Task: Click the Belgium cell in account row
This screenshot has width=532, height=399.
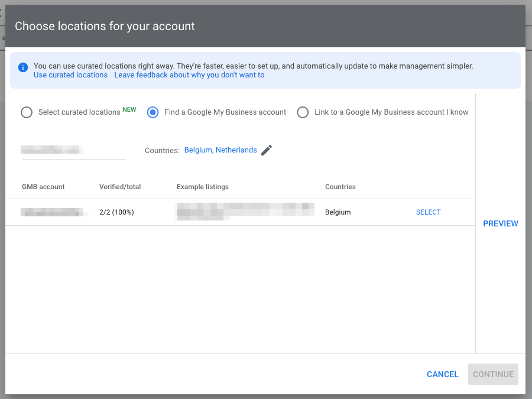Action: pos(338,212)
